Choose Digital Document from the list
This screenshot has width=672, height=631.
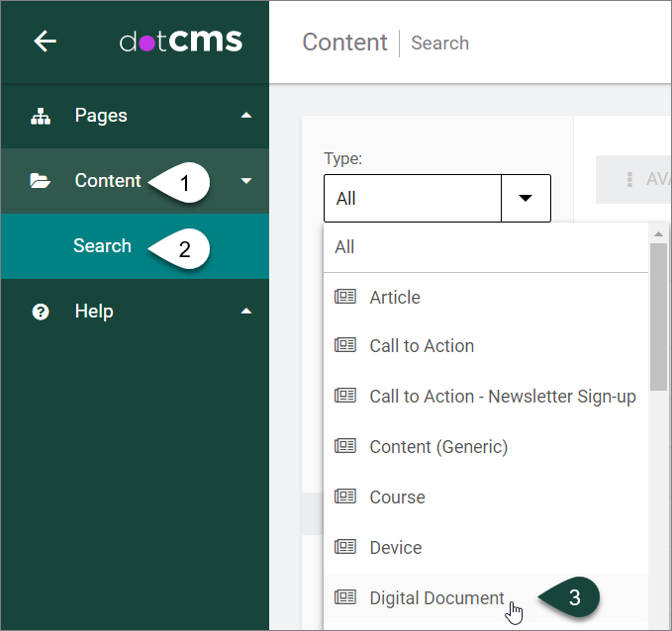point(436,598)
